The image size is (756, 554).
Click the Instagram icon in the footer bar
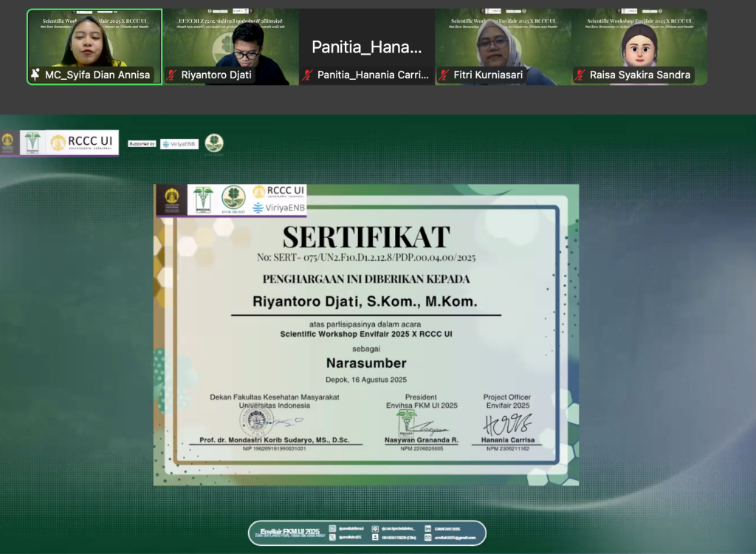332,528
